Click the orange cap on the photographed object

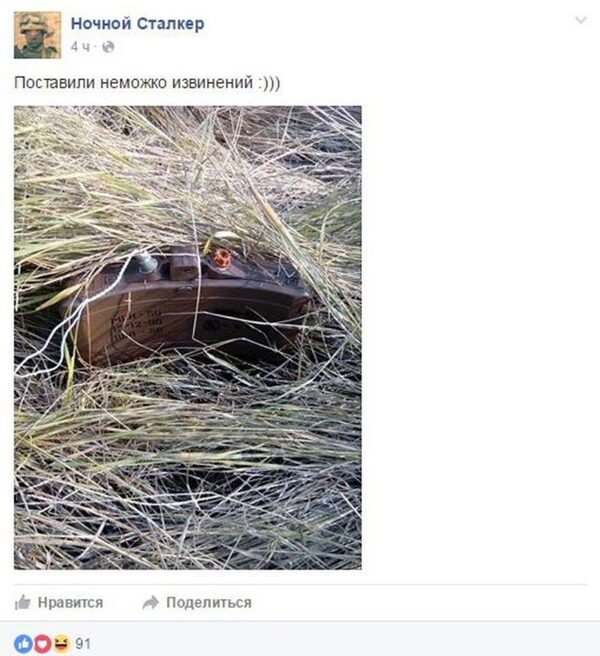221,258
